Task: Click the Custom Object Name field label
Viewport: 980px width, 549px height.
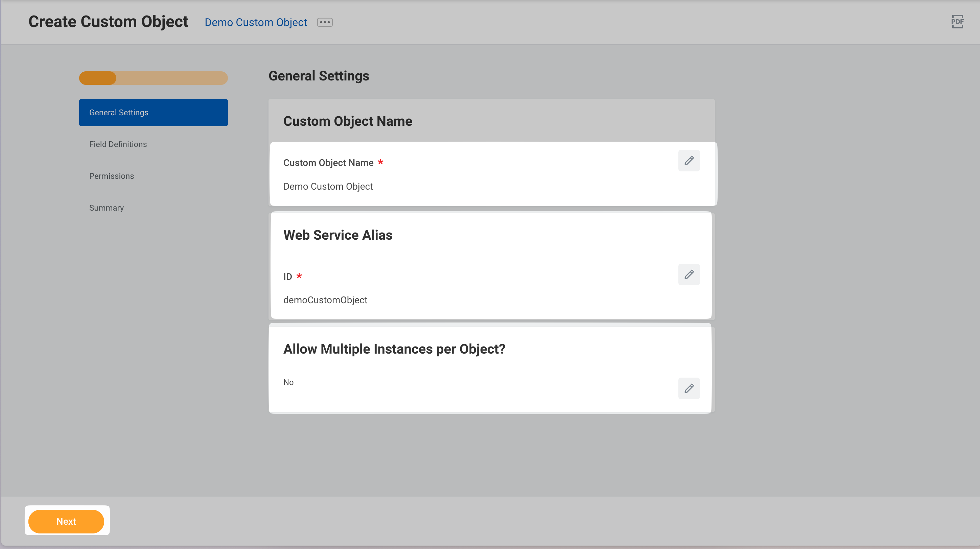Action: pyautogui.click(x=328, y=163)
